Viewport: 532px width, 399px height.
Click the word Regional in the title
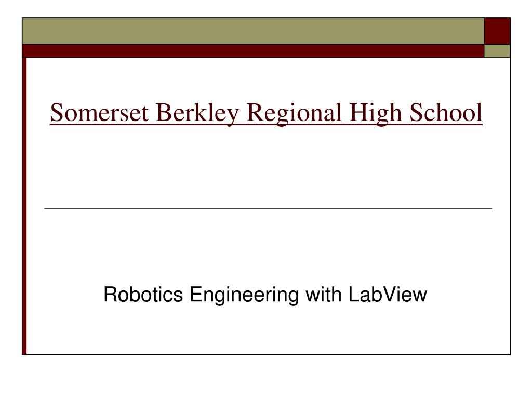294,113
